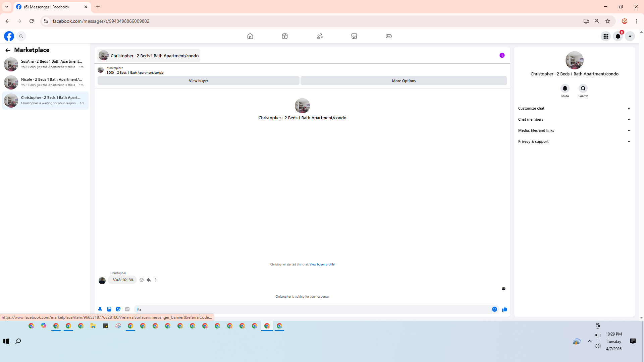The height and width of the screenshot is (362, 644).
Task: Click the Messenger browser tab
Action: pos(52,7)
